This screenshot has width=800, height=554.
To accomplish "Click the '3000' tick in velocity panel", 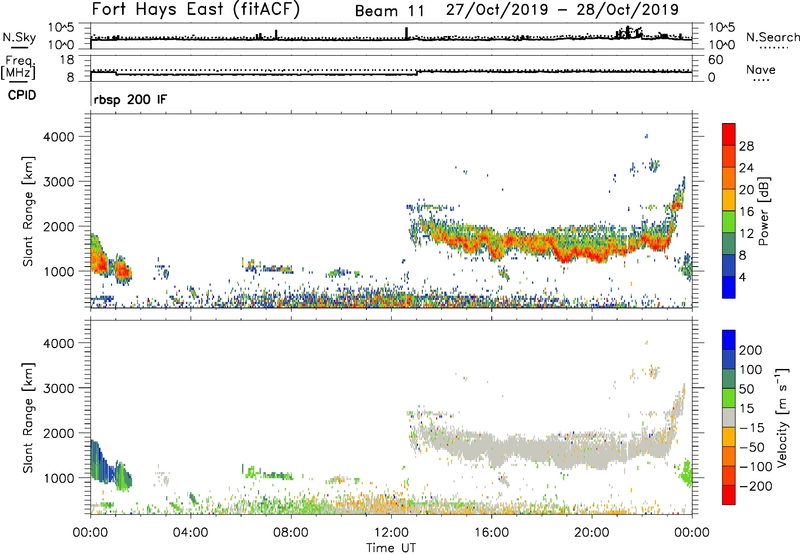I will point(58,388).
